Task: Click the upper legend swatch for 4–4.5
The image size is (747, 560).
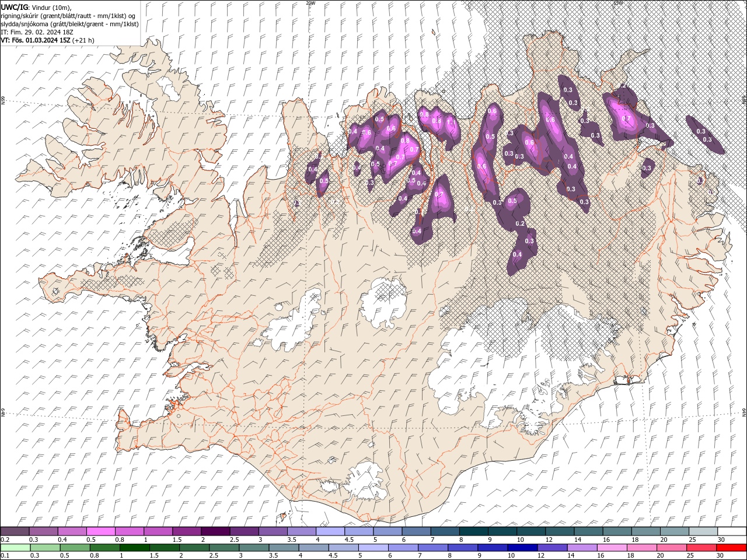Action: tap(330, 531)
